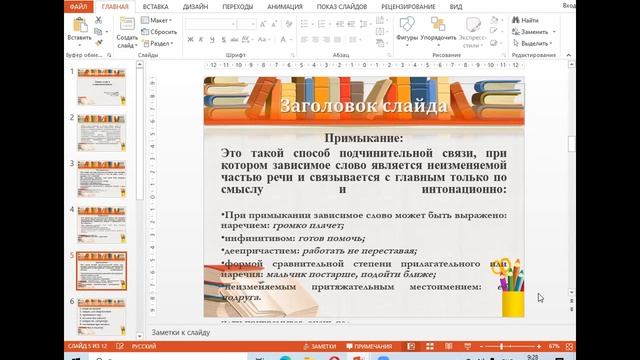Viewport: 640px width, 360px height.
Task: Click zoom in plus button
Action: tap(539, 346)
